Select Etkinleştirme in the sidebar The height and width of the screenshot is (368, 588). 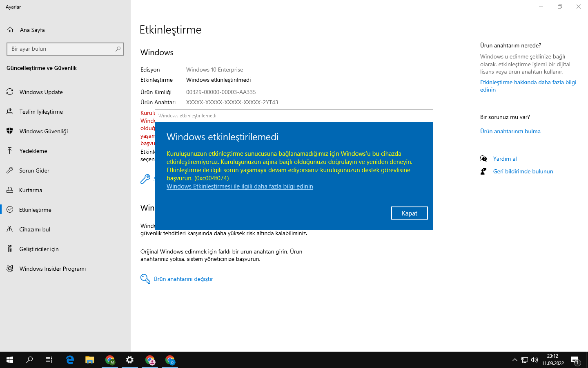[35, 210]
